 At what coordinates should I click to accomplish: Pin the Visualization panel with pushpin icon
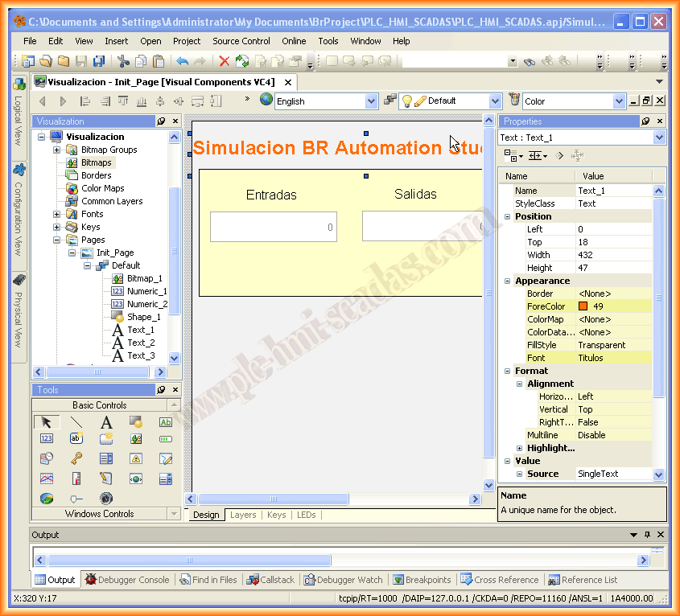pos(161,121)
